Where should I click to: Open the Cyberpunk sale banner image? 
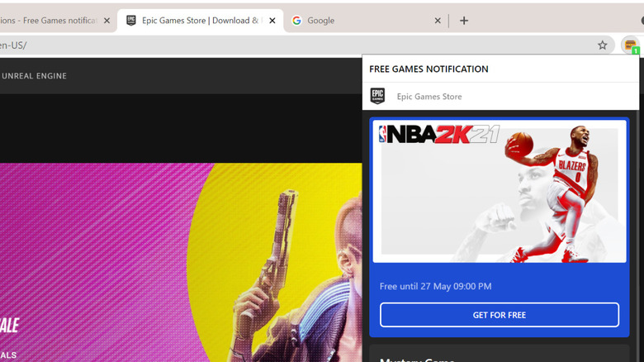[181, 263]
